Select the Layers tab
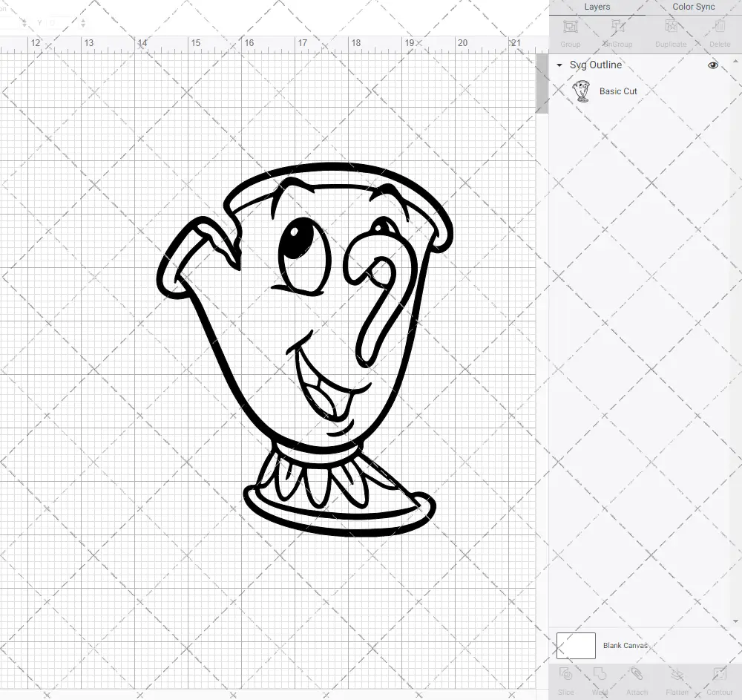The image size is (742, 700). click(x=597, y=7)
